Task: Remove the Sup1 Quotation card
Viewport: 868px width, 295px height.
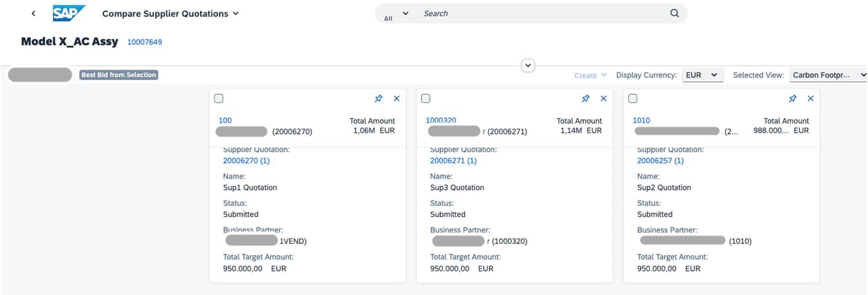Action: click(x=396, y=98)
